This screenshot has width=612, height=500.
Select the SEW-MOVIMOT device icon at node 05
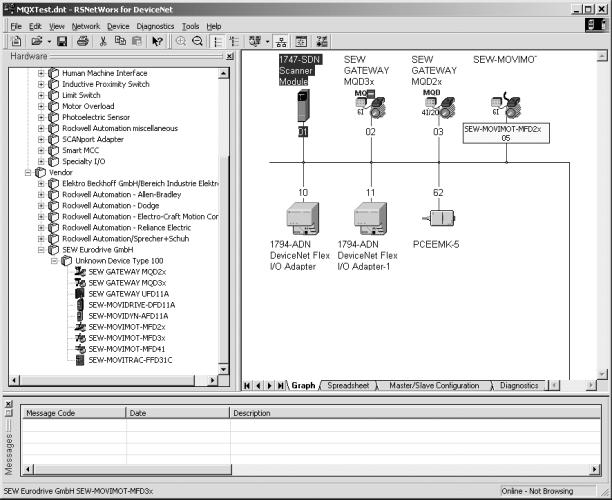(506, 105)
